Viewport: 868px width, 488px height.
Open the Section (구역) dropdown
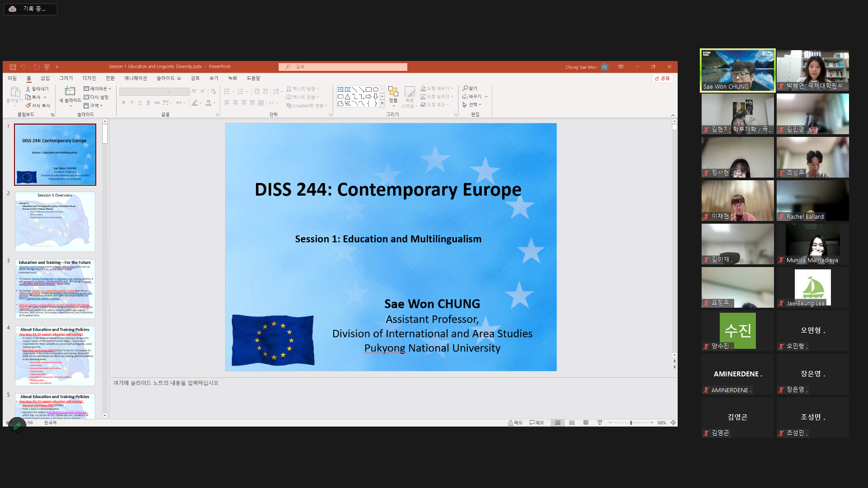94,106
